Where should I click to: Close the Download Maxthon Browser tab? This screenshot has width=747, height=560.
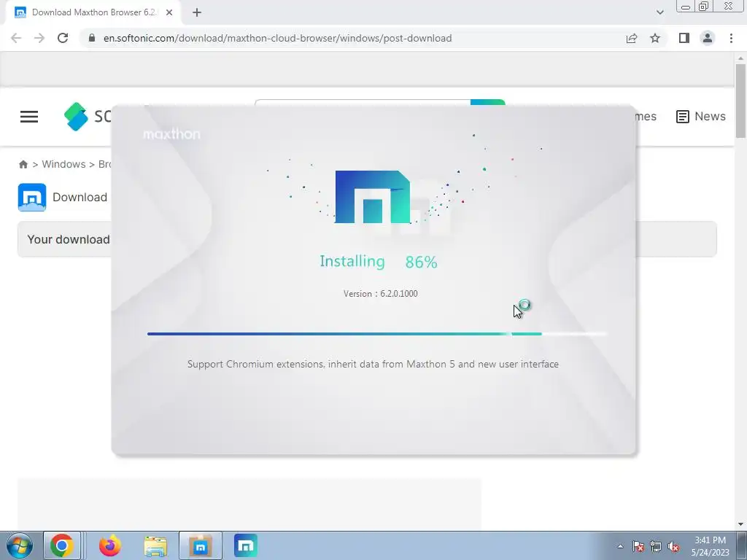coord(169,13)
